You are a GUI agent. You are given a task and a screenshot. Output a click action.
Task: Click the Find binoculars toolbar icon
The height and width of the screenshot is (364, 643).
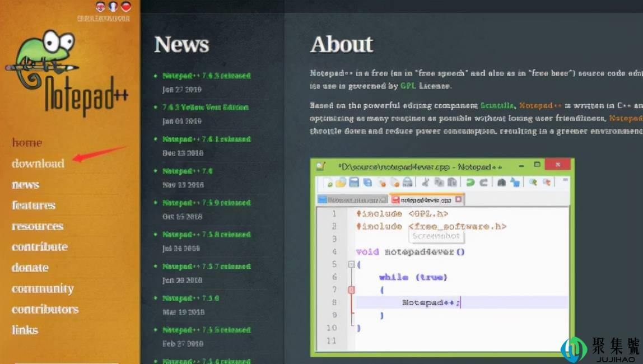pos(501,182)
